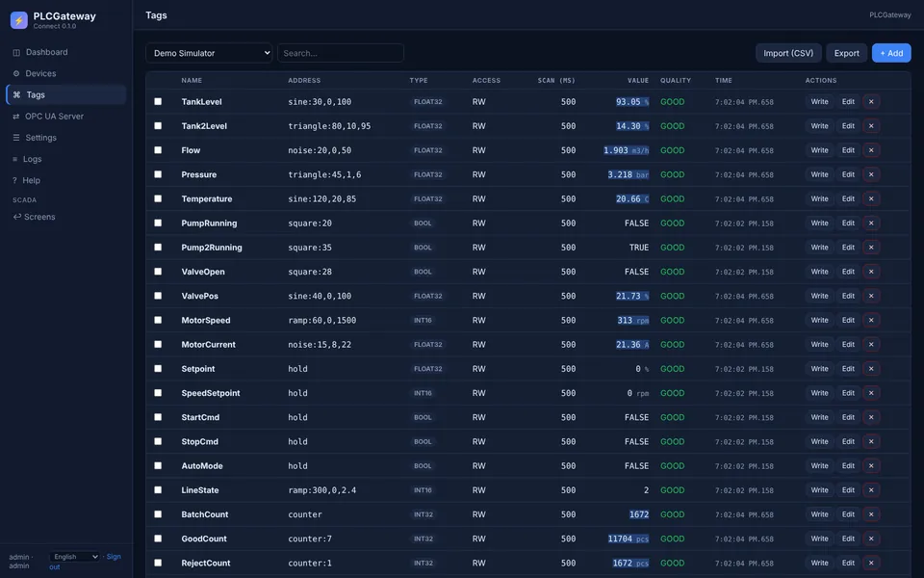Delete the Tank2Level tag using its X icon
This screenshot has width=924, height=578.
[x=871, y=125]
